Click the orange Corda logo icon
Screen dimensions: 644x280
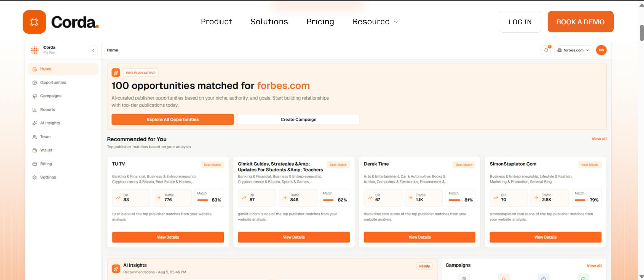34,22
